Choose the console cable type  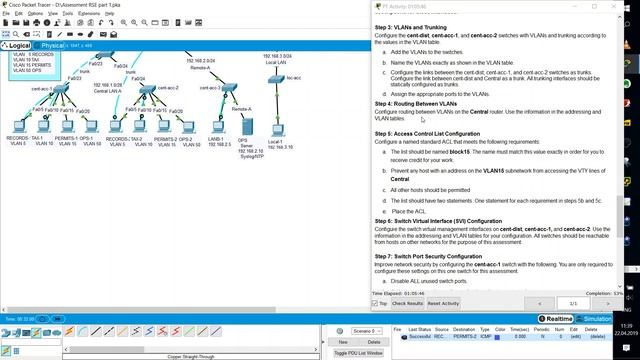[82, 331]
